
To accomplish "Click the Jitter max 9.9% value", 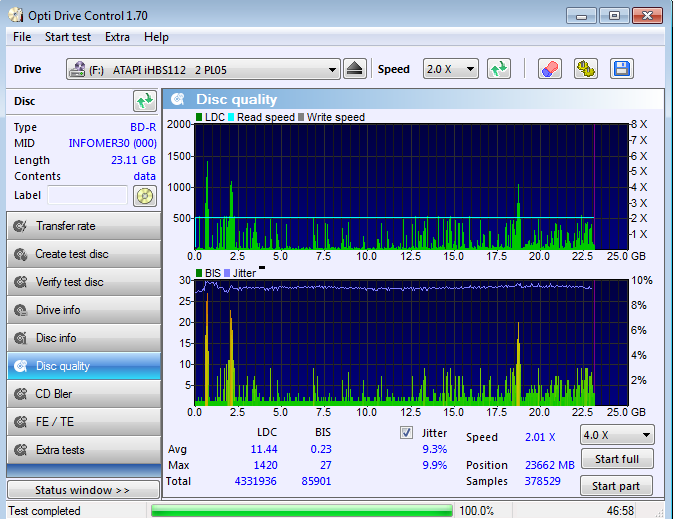I will (x=434, y=465).
